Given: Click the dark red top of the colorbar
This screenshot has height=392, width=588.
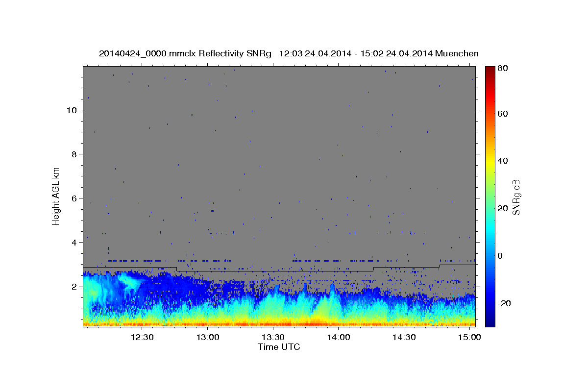Looking at the screenshot, I should tap(490, 70).
